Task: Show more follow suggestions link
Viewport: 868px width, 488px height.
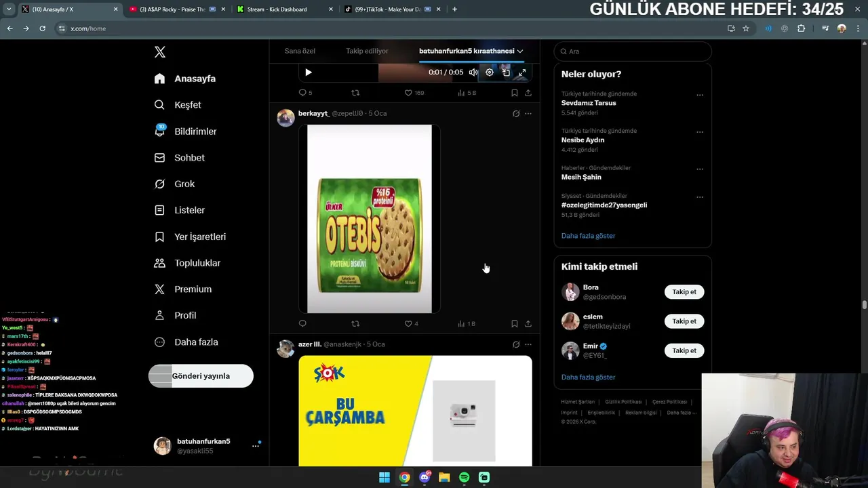Action: click(589, 377)
